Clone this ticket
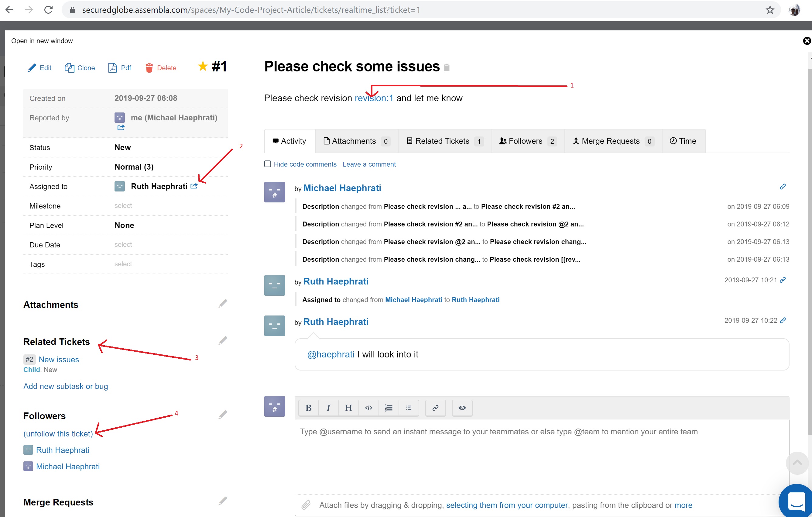The height and width of the screenshot is (517, 812). coord(80,68)
